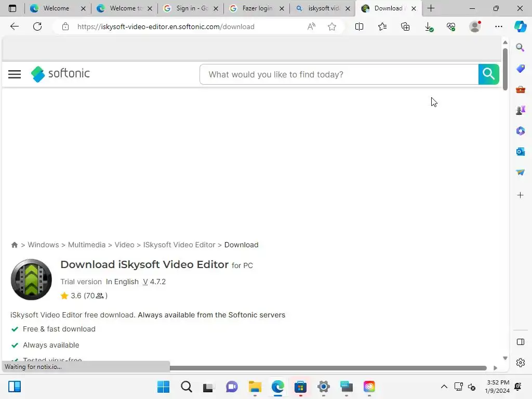Open Browser essentials heart icon
The width and height of the screenshot is (532, 399).
click(451, 26)
